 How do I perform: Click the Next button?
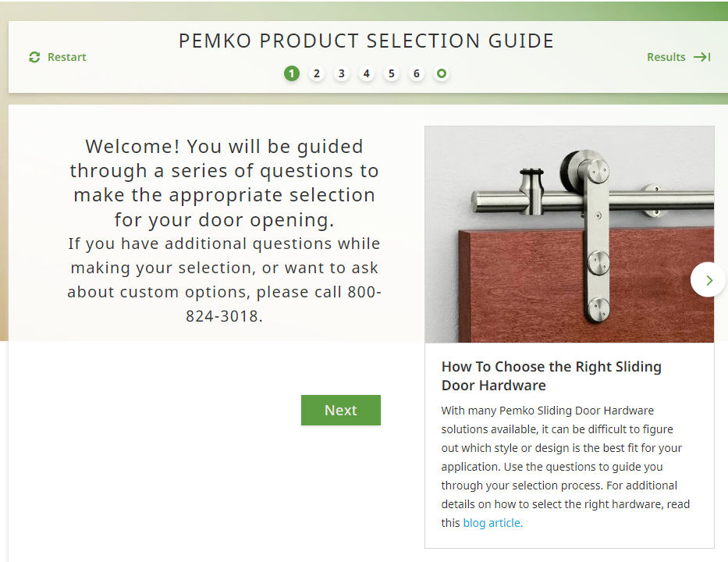pos(341,410)
